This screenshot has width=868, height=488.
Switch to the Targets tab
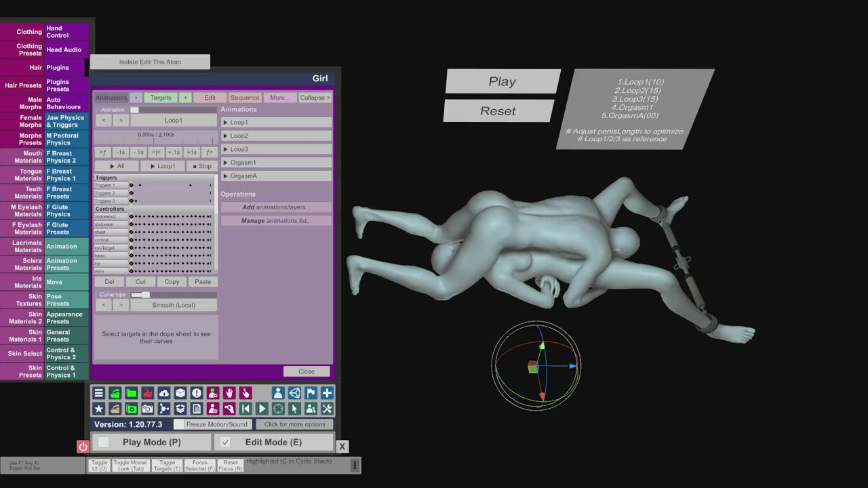(x=161, y=98)
